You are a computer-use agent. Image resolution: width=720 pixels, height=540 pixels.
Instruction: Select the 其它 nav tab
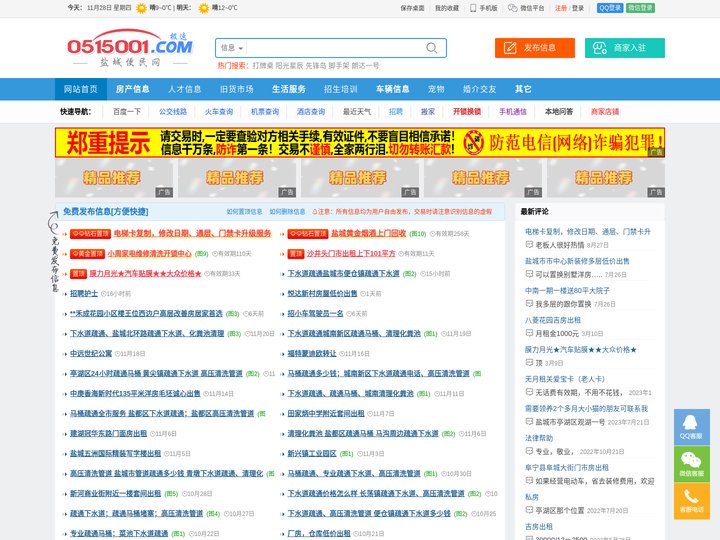pyautogui.click(x=523, y=89)
